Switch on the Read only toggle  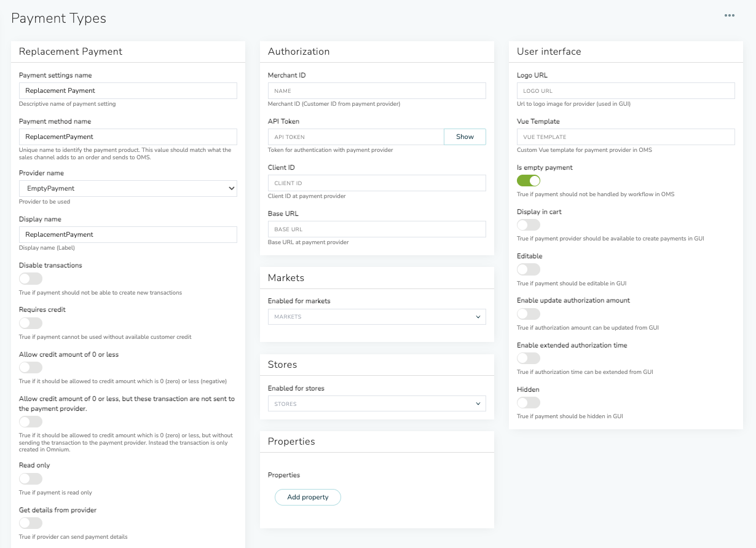(31, 479)
